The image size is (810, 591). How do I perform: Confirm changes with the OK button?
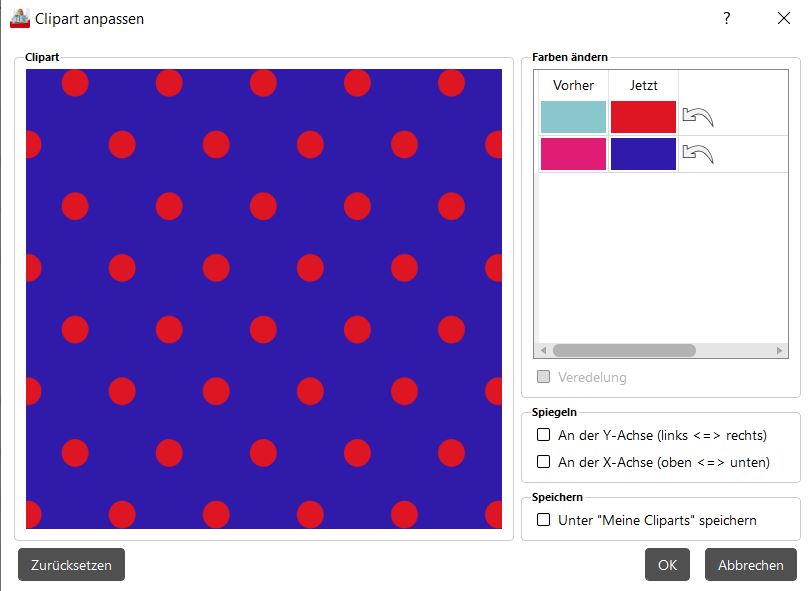[667, 565]
